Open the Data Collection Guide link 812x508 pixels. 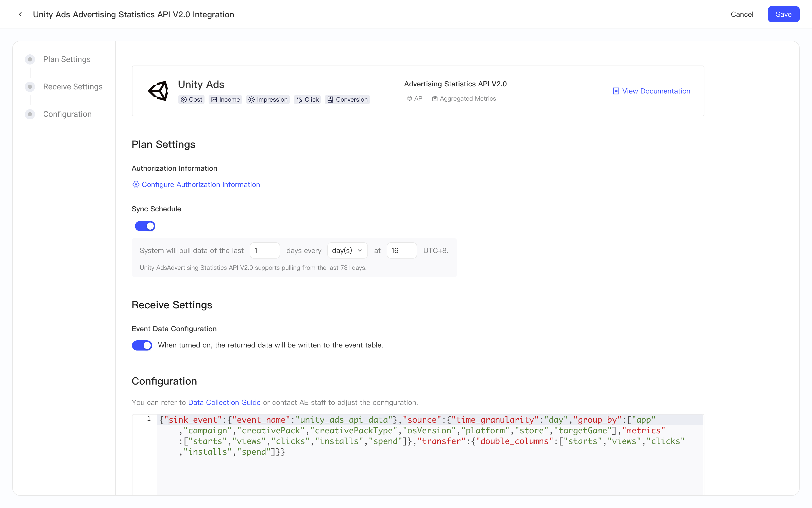point(224,402)
